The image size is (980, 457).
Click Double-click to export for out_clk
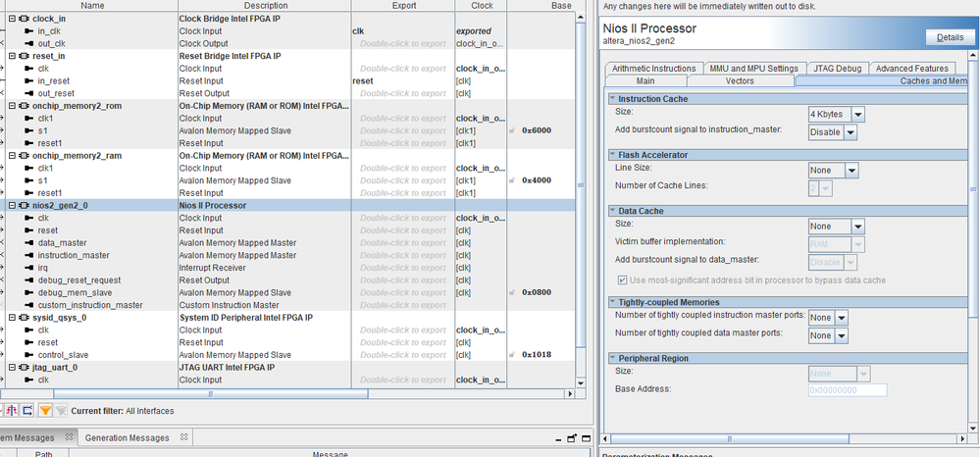click(x=403, y=44)
